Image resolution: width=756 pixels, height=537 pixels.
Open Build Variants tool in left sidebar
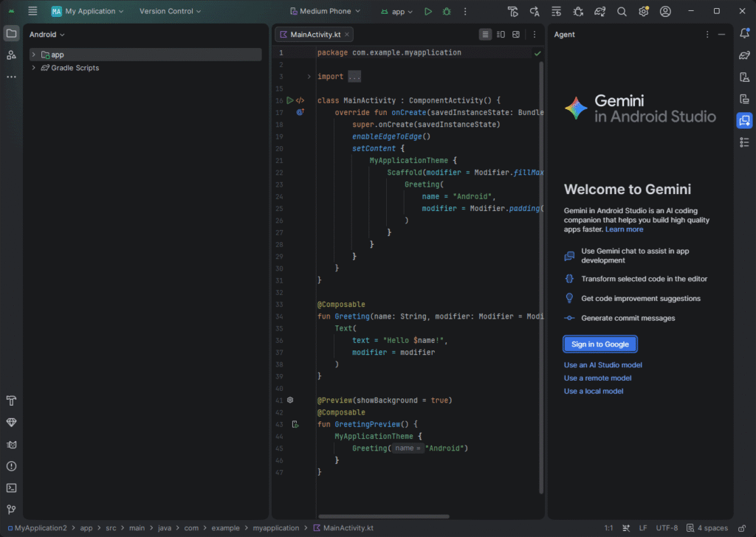11,401
